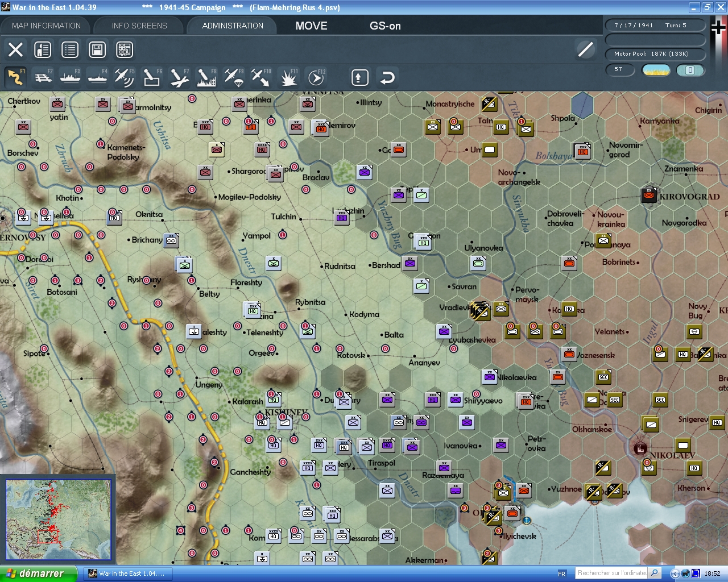Select the F4 amphibious transport icon
Viewport: 728px width, 582px height.
[x=98, y=77]
